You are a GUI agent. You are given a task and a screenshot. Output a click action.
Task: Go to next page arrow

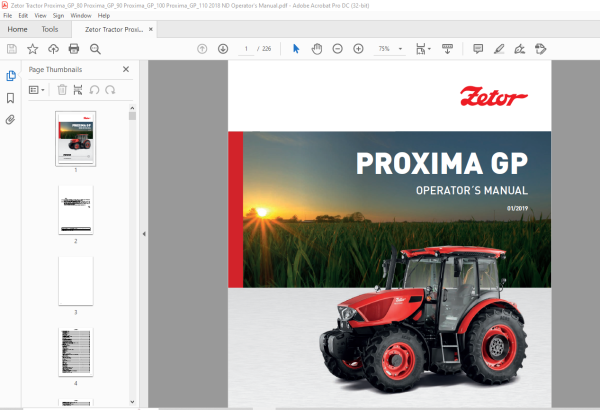coord(223,49)
